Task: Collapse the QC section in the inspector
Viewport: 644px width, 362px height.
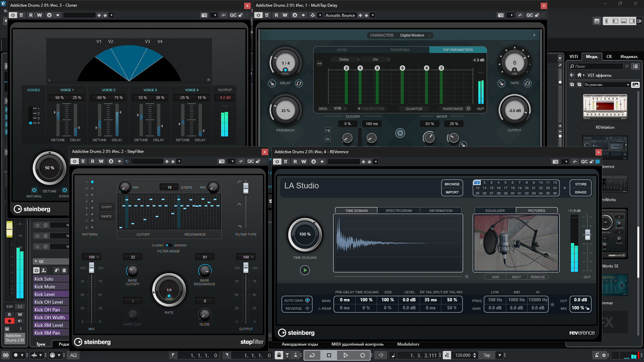Action: pos(36,261)
